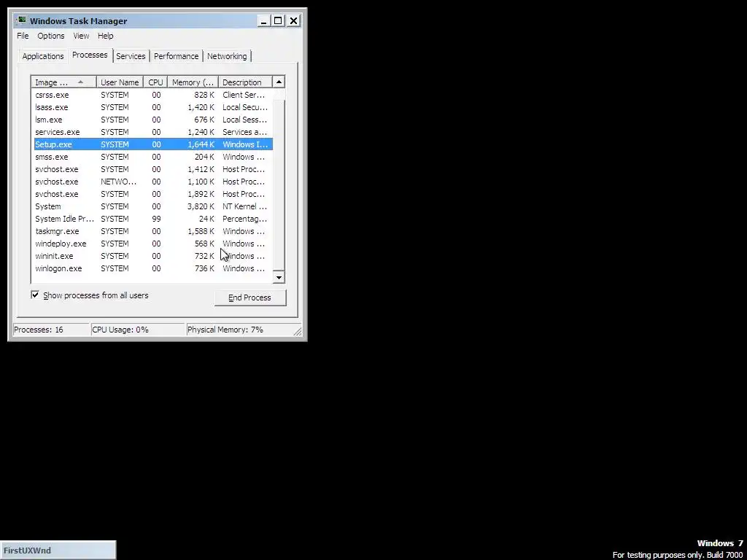Screen dimensions: 747x560
Task: Click the process list scroll up arrow
Action: (279, 82)
